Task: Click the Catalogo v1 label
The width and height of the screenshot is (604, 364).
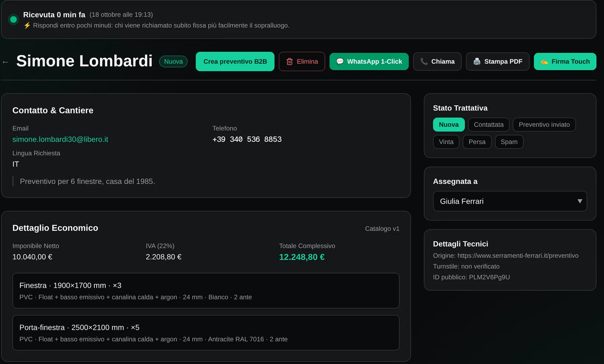Action: (382, 228)
